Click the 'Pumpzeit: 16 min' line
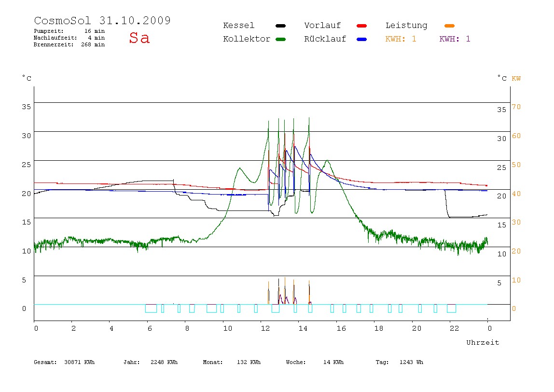The width and height of the screenshot is (554, 392). pyautogui.click(x=69, y=31)
